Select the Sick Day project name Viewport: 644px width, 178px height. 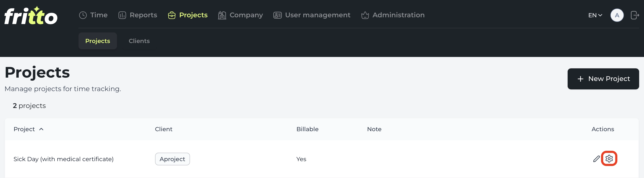[x=63, y=159]
